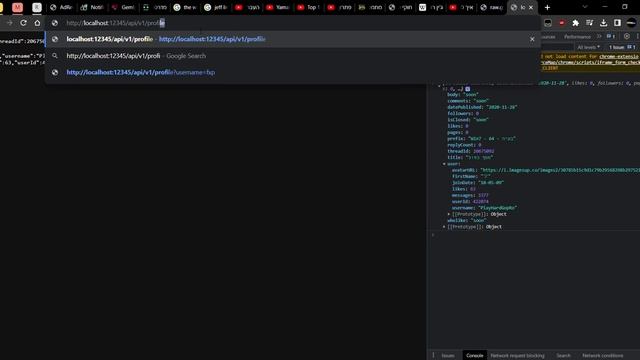The image size is (640, 360).
Task: Close the active localhost tab
Action: pyautogui.click(x=531, y=7)
